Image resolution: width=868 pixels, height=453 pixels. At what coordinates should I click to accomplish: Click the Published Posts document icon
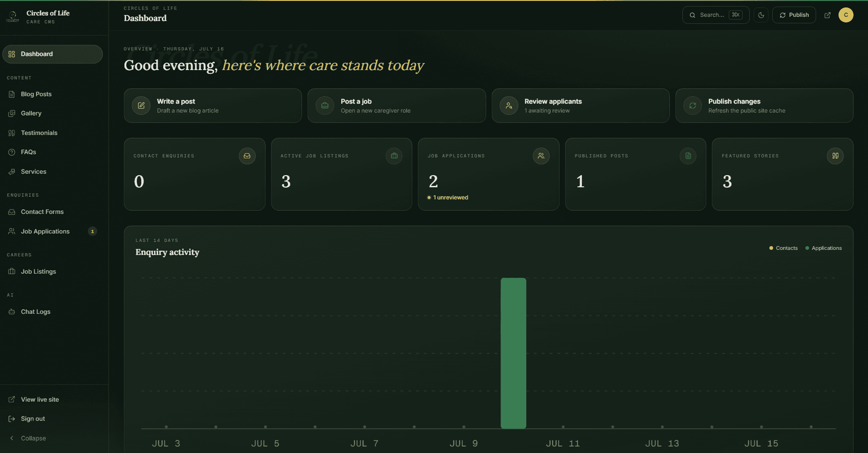[x=688, y=156]
